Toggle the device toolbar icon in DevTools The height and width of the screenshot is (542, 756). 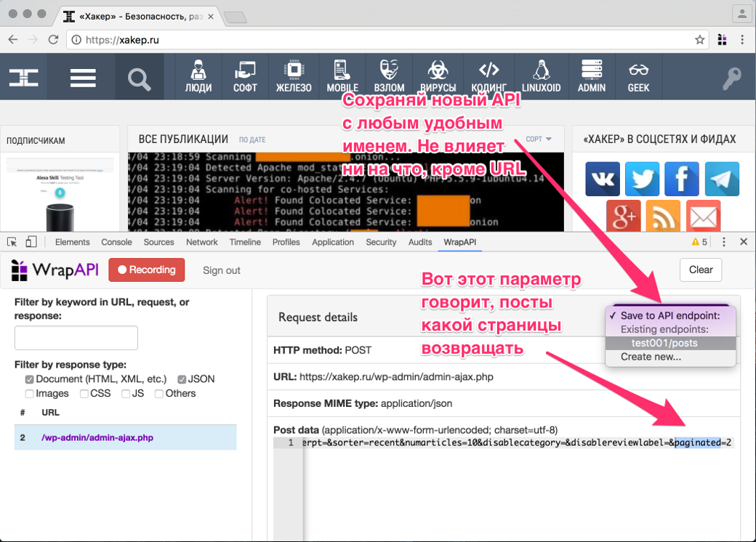click(x=31, y=242)
